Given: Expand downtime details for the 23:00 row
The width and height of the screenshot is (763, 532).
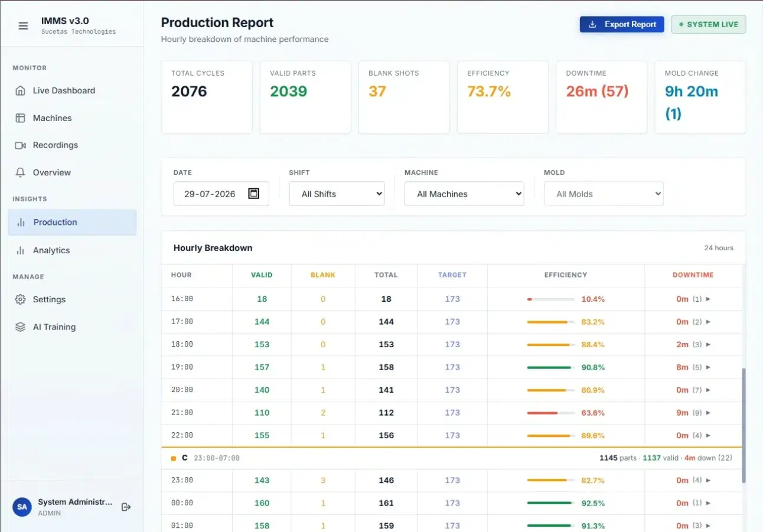Looking at the screenshot, I should point(708,481).
